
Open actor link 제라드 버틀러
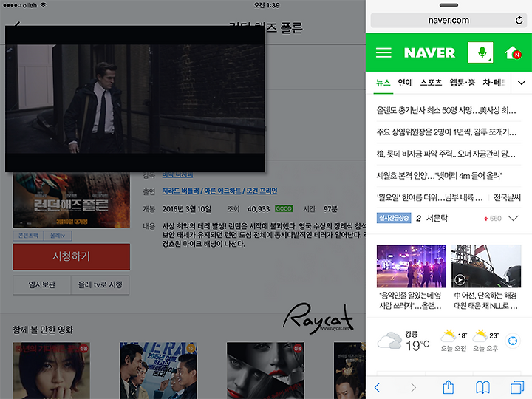click(x=180, y=191)
